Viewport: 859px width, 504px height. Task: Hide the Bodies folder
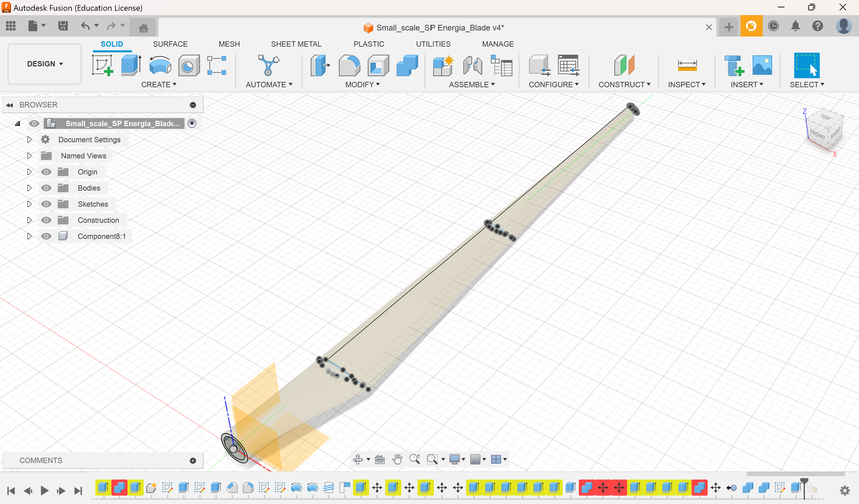point(46,188)
